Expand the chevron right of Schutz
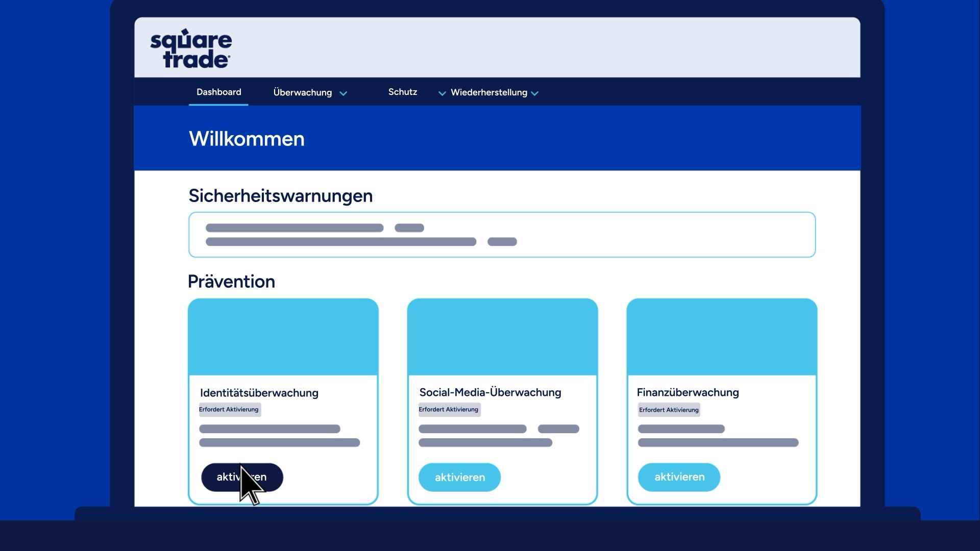The height and width of the screenshot is (551, 980). point(442,93)
